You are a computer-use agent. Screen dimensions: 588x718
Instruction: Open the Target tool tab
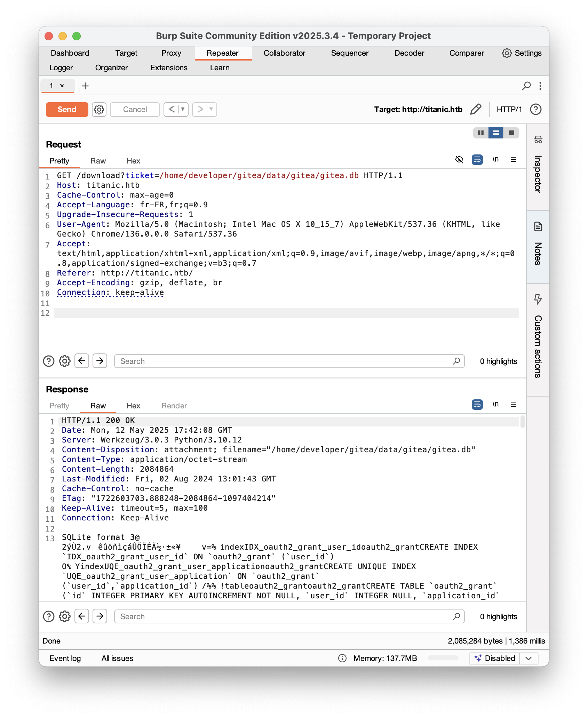tap(126, 53)
